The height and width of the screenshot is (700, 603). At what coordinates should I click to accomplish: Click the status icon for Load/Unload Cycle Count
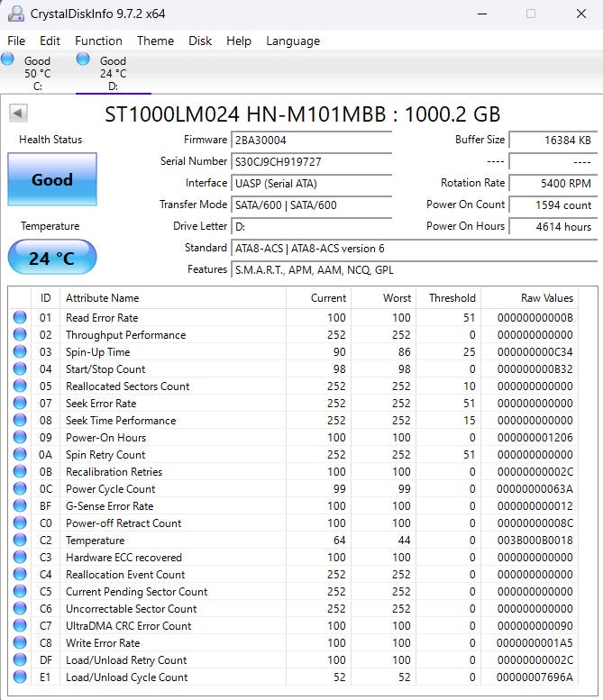(x=20, y=677)
